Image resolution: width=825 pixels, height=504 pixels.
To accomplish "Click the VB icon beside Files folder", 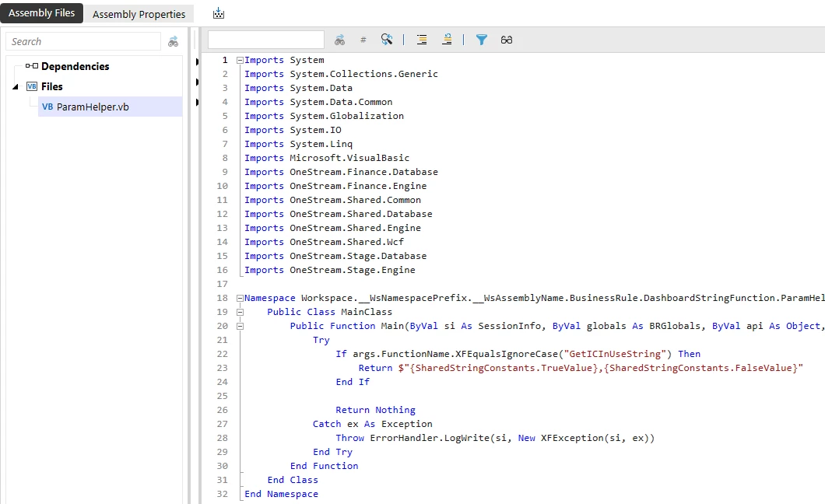I will pos(32,86).
